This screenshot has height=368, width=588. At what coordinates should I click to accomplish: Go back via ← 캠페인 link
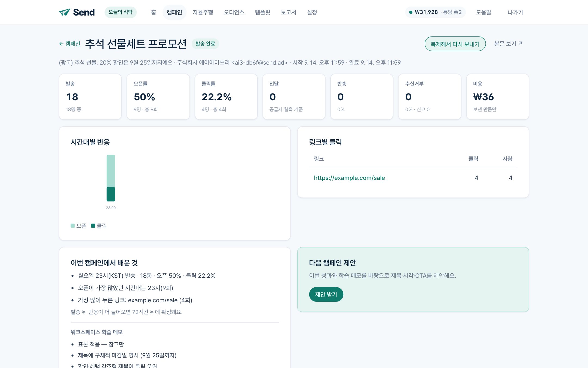[70, 44]
